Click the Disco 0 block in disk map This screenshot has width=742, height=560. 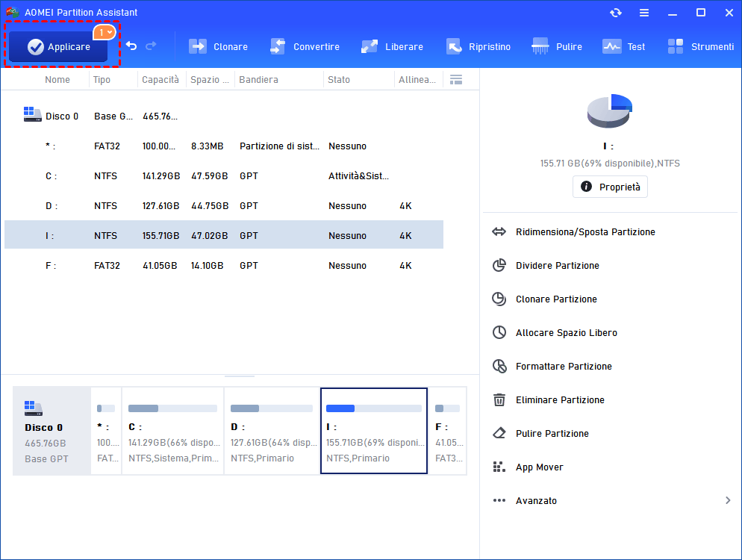coord(52,431)
